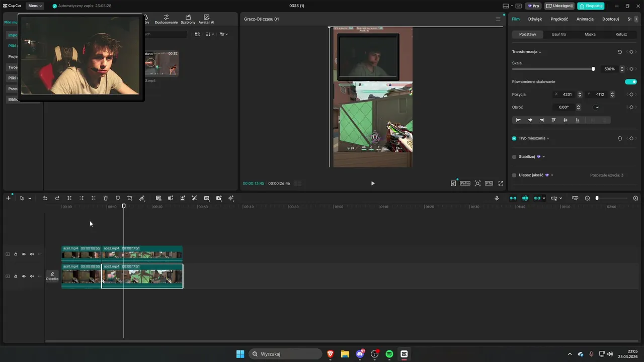Switch to the Dźwięk tab
Screen dimensions: 644x362
click(535, 19)
